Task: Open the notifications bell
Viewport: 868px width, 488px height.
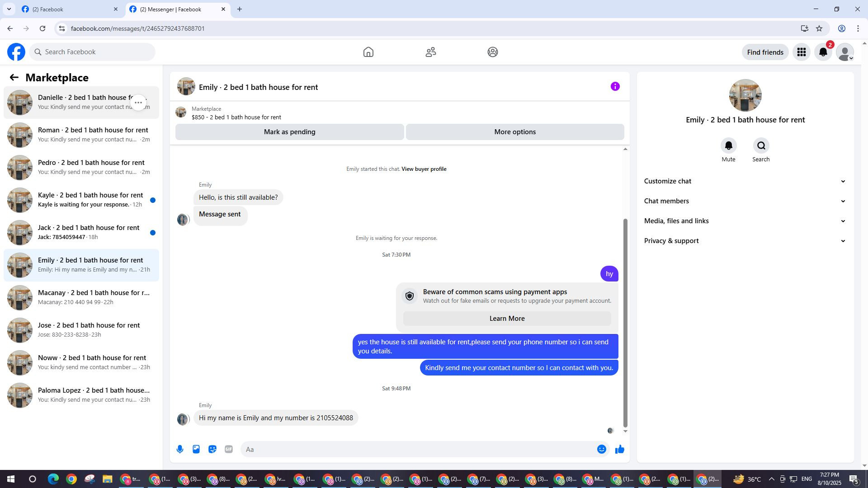Action: tap(823, 52)
